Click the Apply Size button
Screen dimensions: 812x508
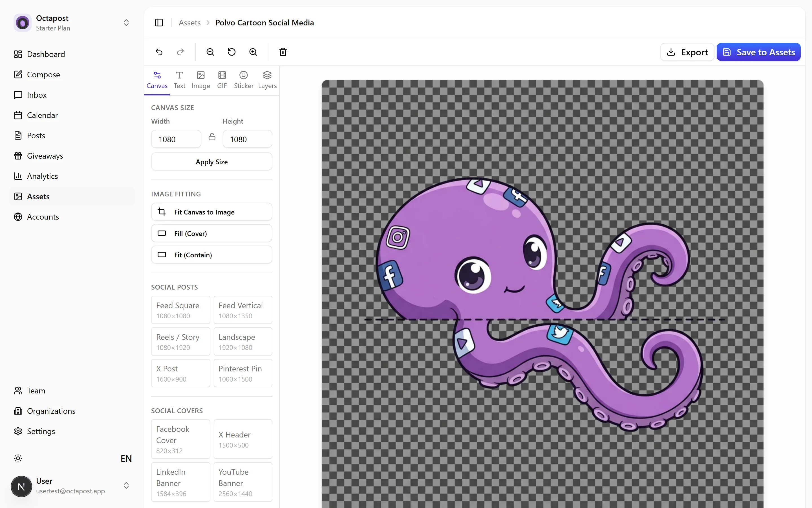212,162
